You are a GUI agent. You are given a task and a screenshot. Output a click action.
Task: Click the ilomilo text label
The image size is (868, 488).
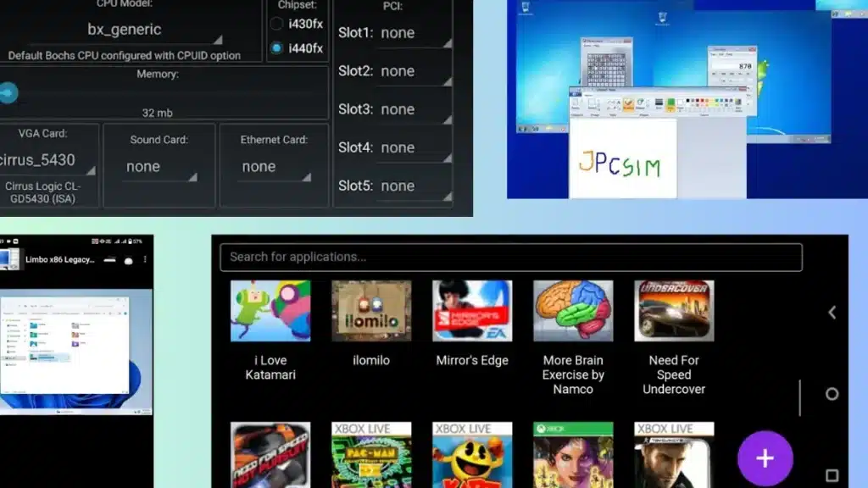pos(371,361)
